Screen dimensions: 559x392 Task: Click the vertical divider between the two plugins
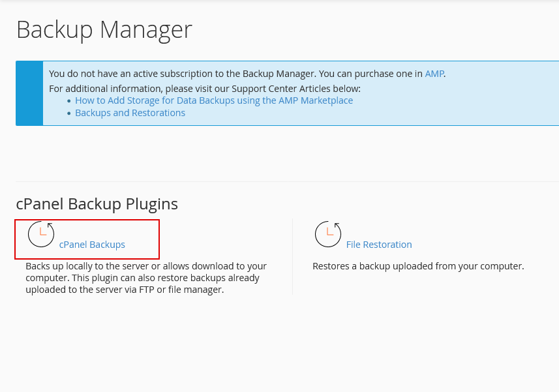[293, 257]
